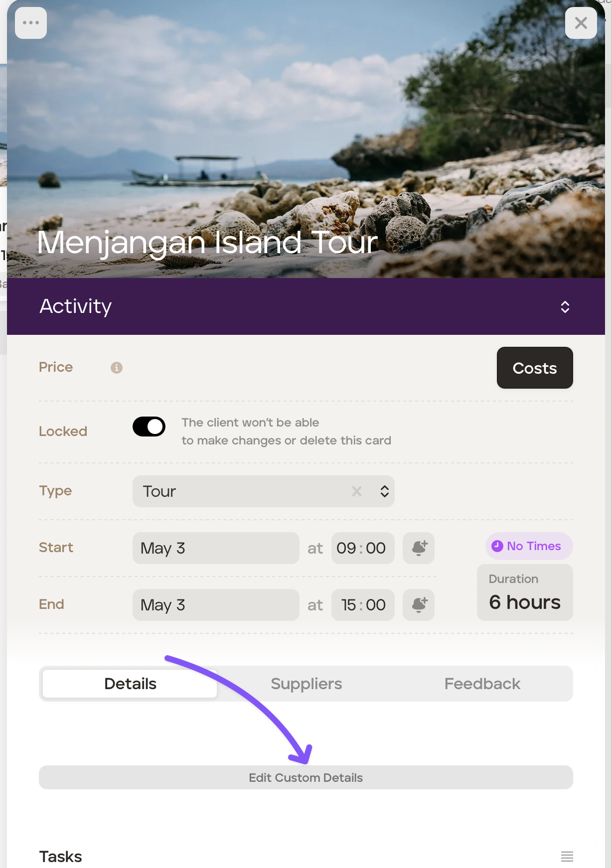Switch to the Feedback tab

(x=482, y=684)
